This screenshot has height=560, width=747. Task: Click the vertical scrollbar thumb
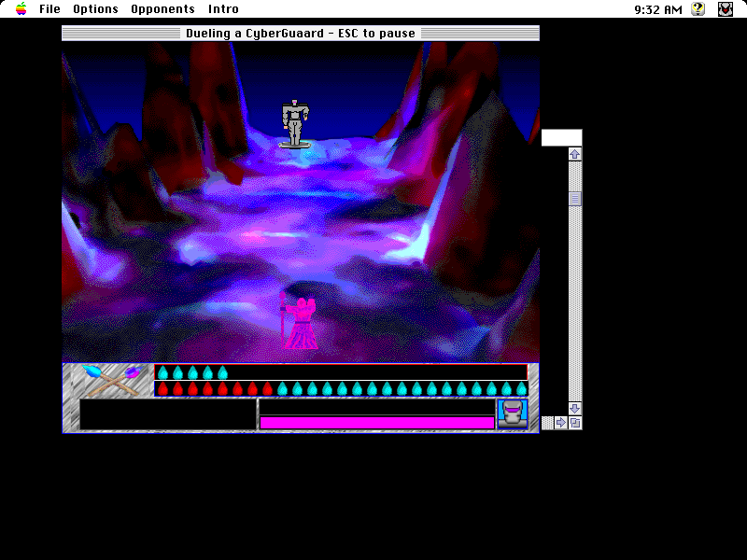point(575,199)
